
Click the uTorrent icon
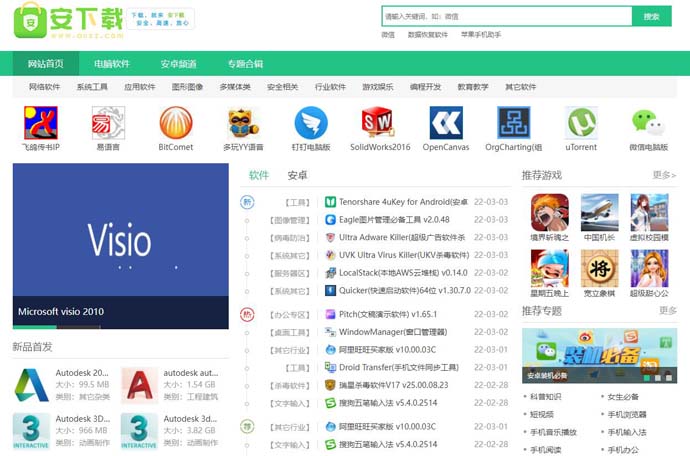coord(581,123)
